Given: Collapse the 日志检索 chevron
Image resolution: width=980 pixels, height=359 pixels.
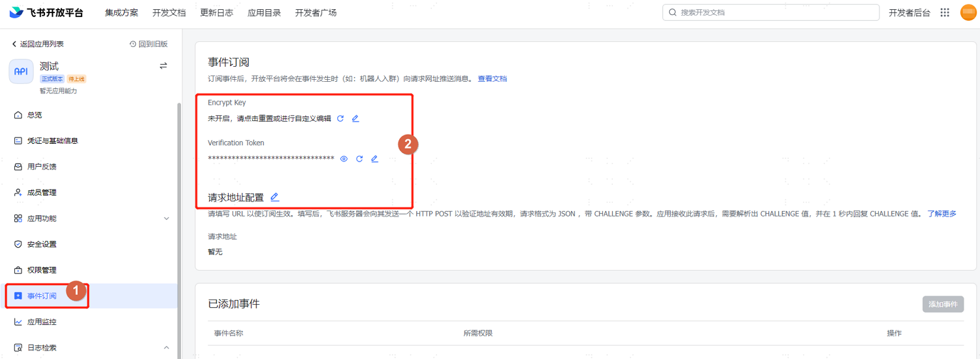Looking at the screenshot, I should click(166, 348).
